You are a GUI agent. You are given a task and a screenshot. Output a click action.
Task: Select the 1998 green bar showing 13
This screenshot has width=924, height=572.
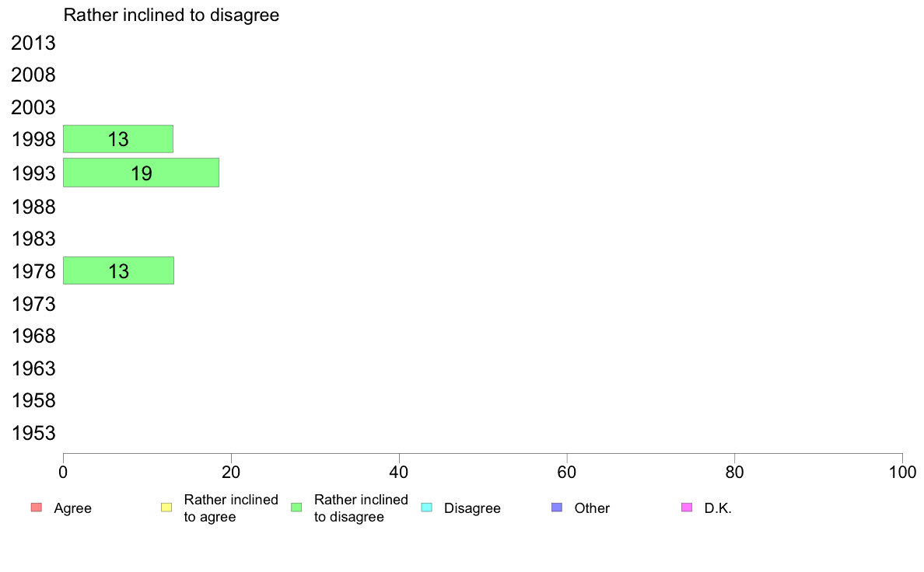[x=118, y=139]
